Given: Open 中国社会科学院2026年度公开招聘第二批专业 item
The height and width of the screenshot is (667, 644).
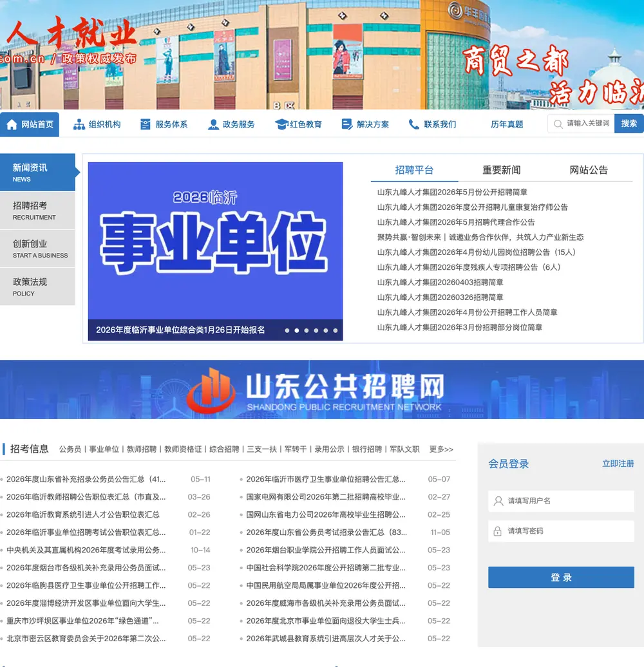Looking at the screenshot, I should [x=326, y=568].
